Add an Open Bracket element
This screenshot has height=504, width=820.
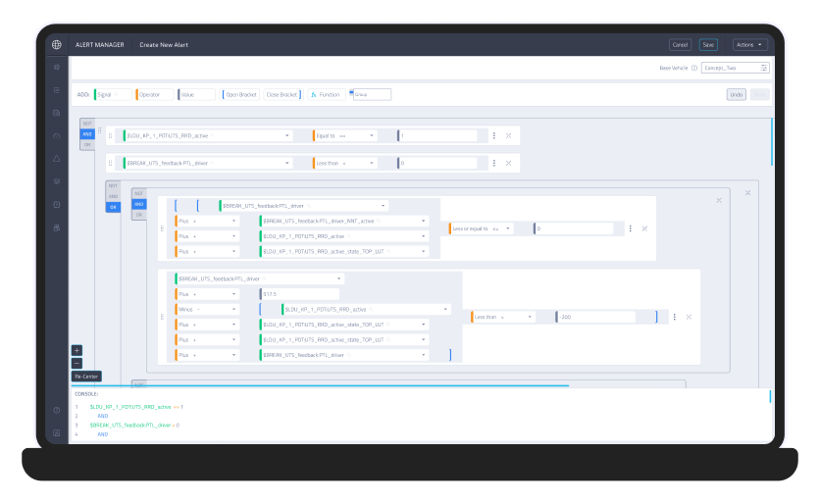(239, 94)
